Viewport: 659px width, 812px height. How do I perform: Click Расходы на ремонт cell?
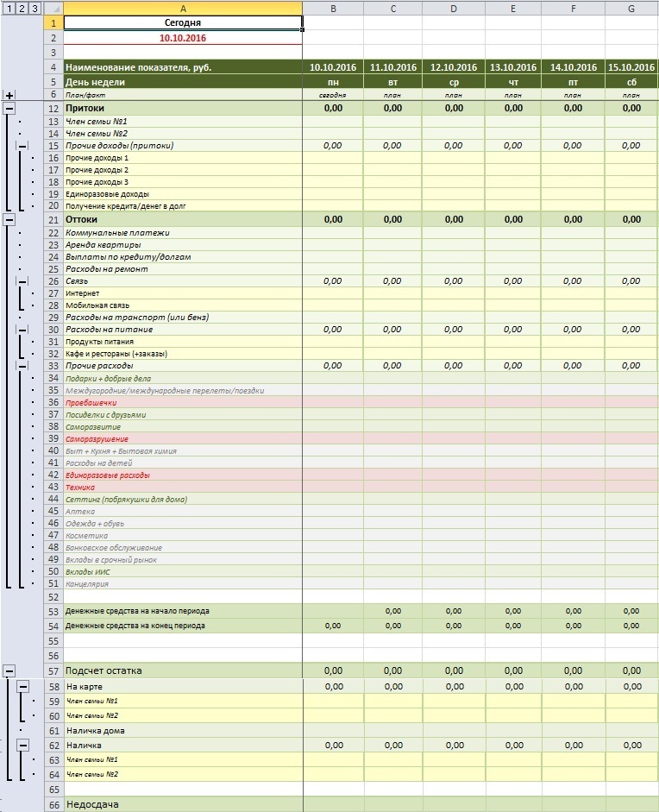pos(183,269)
